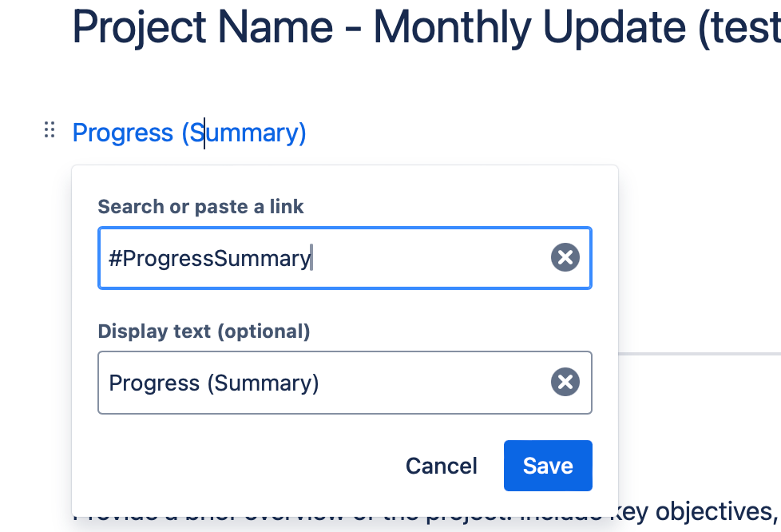
Task: Click the 'Search or paste a link' label
Action: pos(200,206)
